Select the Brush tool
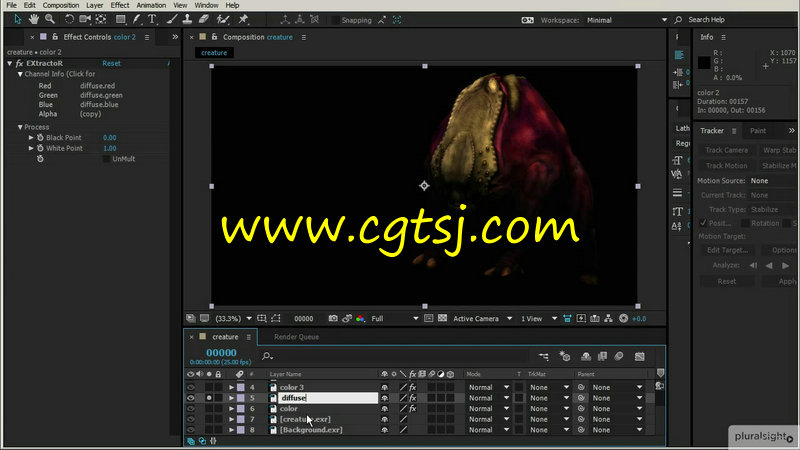This screenshot has width=800, height=450. point(172,19)
